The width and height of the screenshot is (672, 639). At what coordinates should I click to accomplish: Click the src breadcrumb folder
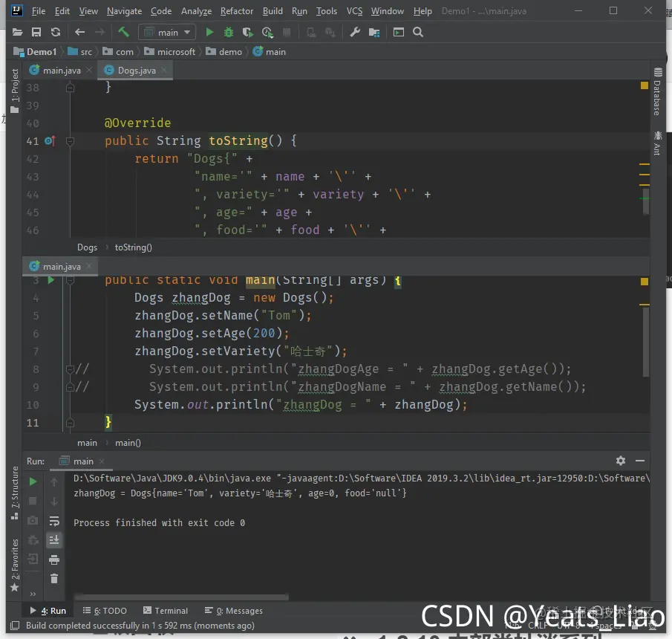(80, 52)
